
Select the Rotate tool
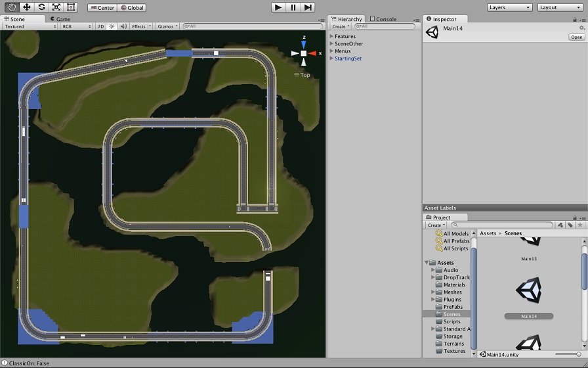click(41, 7)
